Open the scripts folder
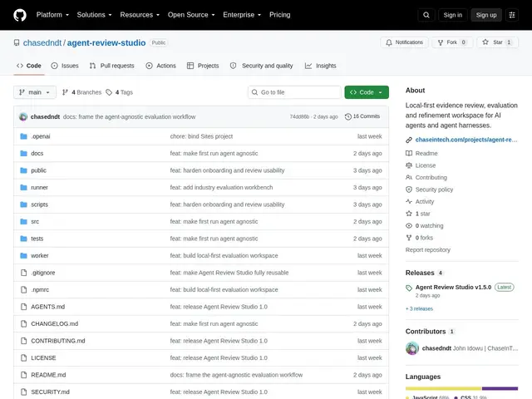The width and height of the screenshot is (532, 399). click(39, 204)
